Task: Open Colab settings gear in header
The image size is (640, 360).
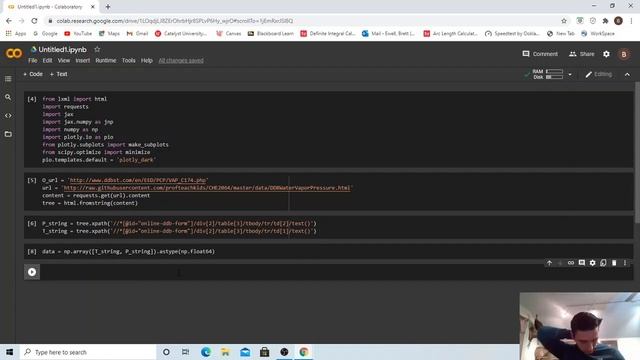Action: coord(607,54)
